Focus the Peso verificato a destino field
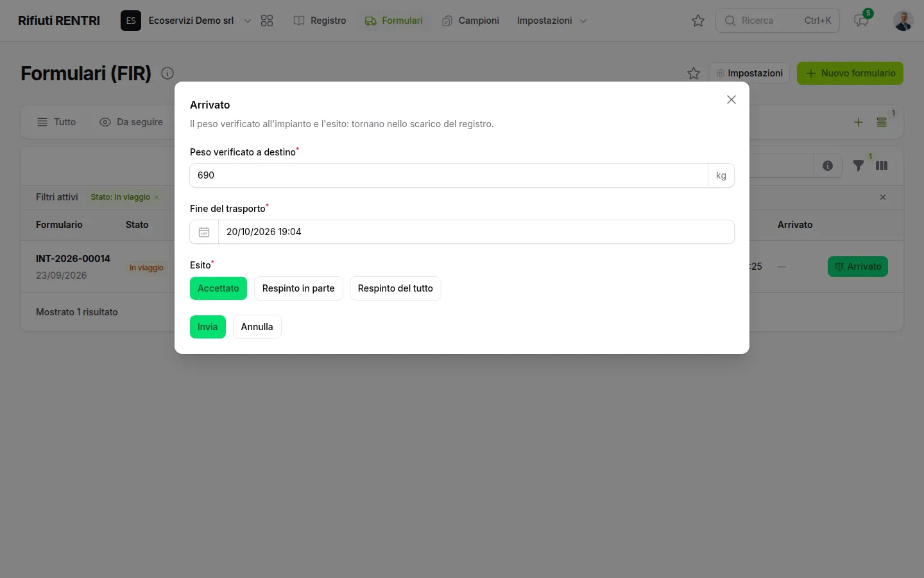Screen dimensions: 924x578 [449, 175]
